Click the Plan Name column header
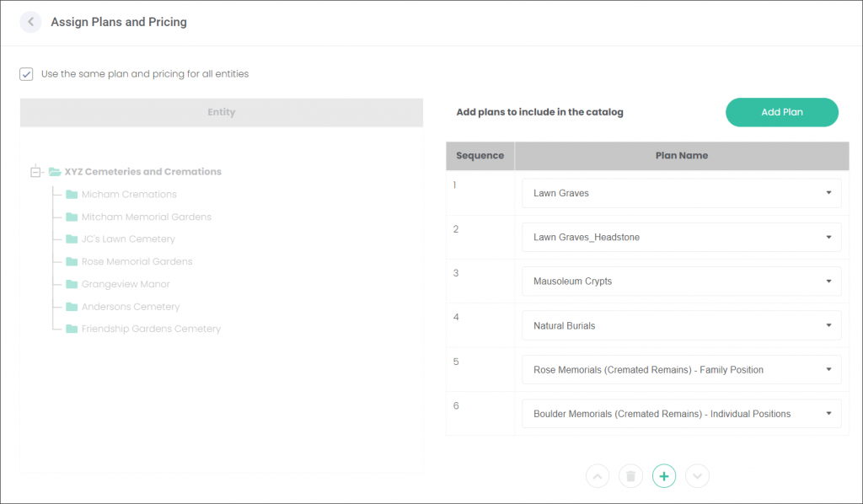 (682, 156)
